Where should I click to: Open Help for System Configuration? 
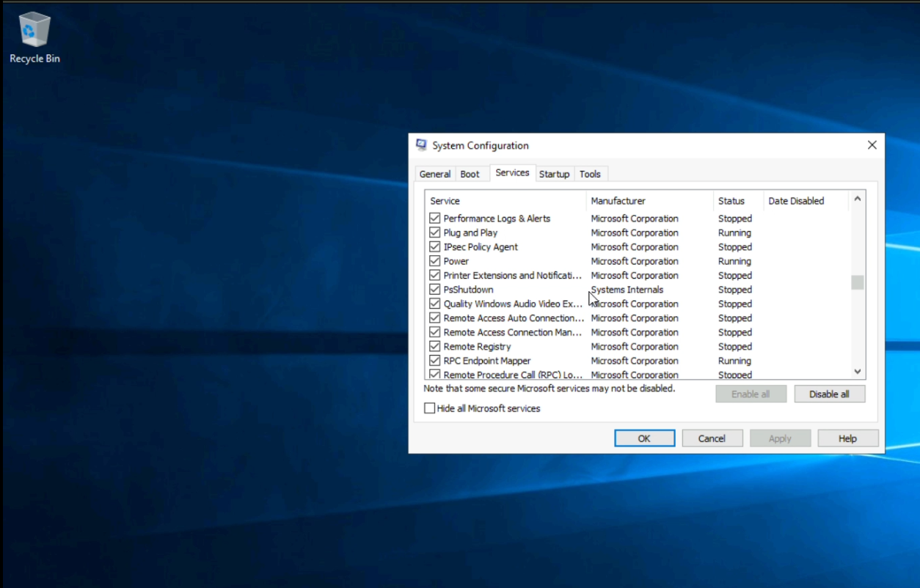pos(847,438)
